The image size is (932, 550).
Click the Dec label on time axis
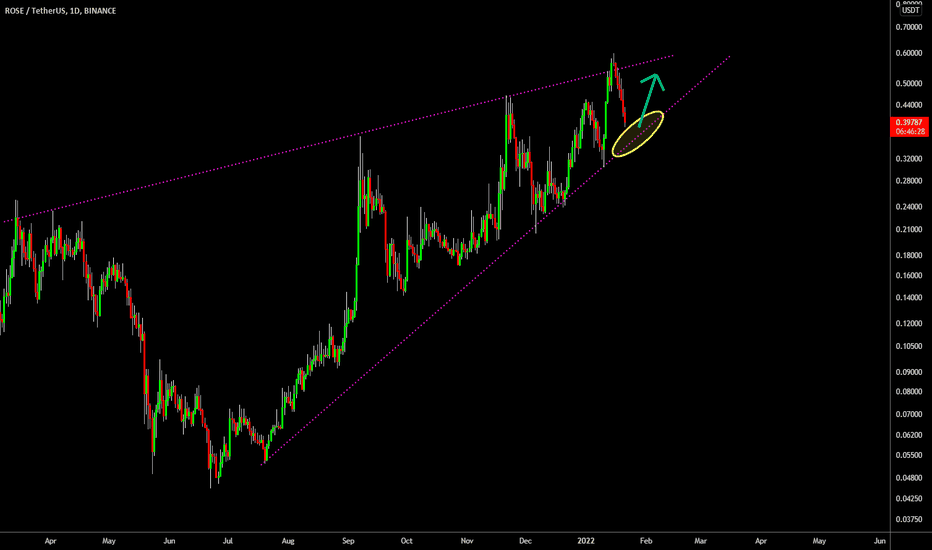(525, 541)
